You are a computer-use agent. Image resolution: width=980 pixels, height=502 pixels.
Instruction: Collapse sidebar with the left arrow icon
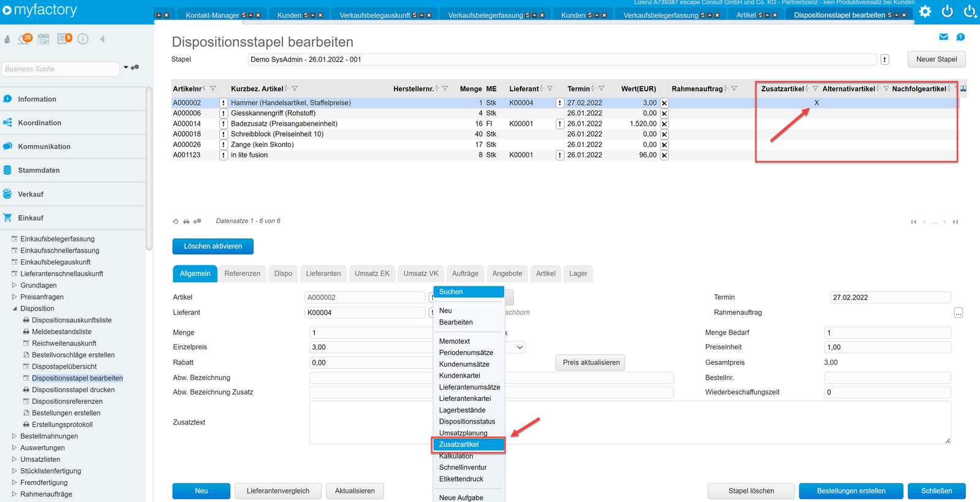click(x=102, y=39)
